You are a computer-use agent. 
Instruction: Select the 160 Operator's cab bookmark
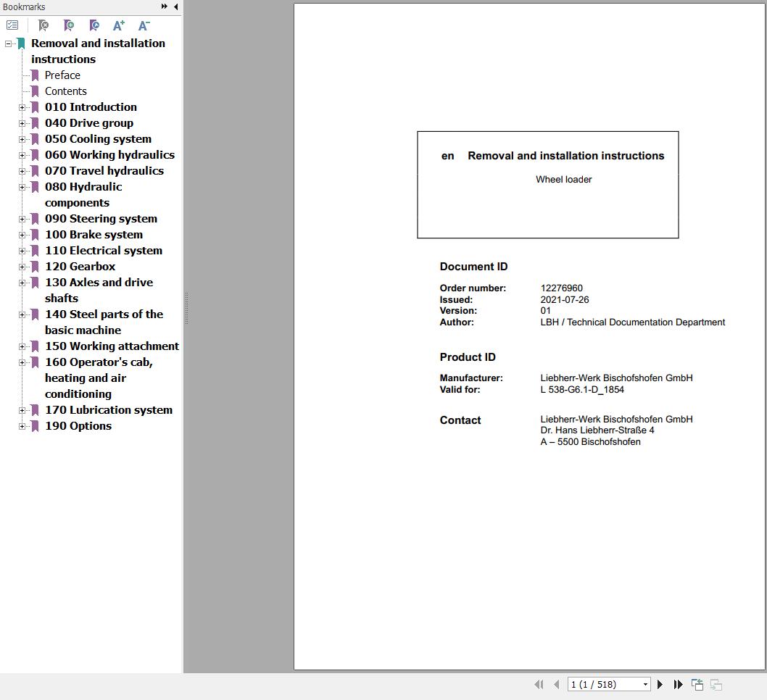click(99, 378)
